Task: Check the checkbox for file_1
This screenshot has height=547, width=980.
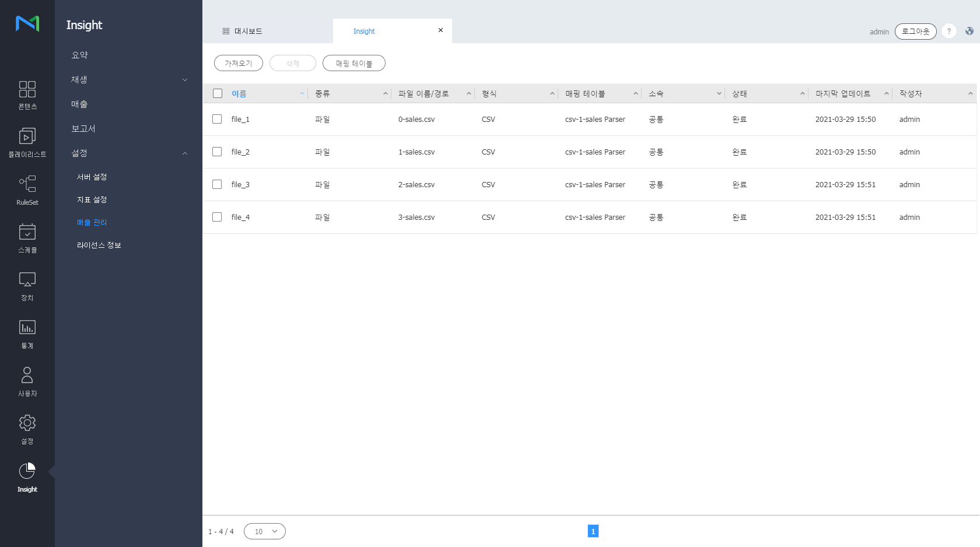Action: [217, 119]
